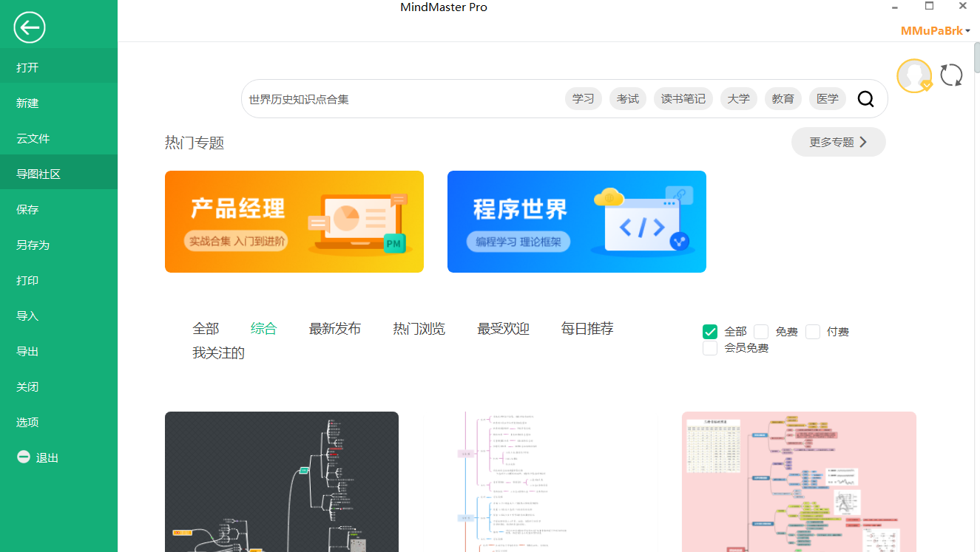Open 打开 in the sidebar
Viewport: 980px width, 552px height.
[58, 67]
